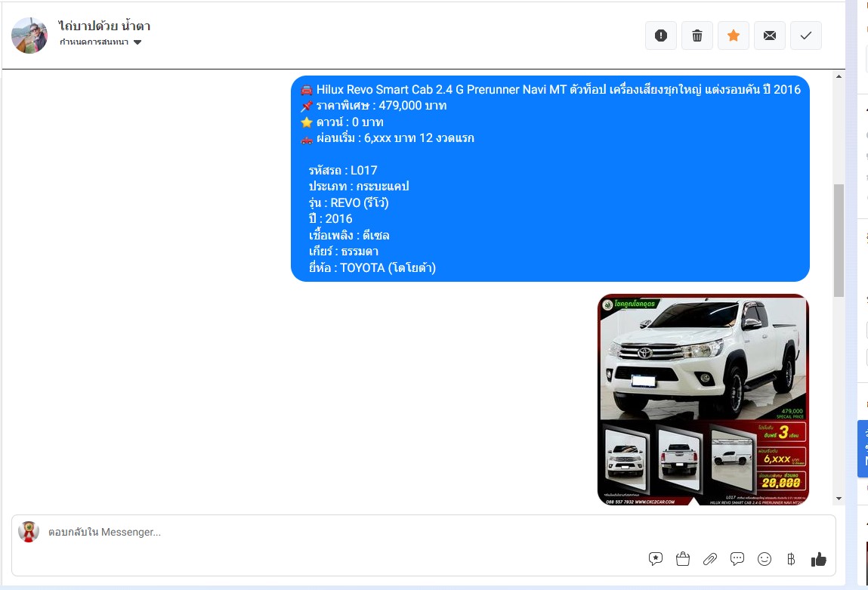Open the chat bubble dots icon
Screen dimensions: 868x590
[x=737, y=559]
